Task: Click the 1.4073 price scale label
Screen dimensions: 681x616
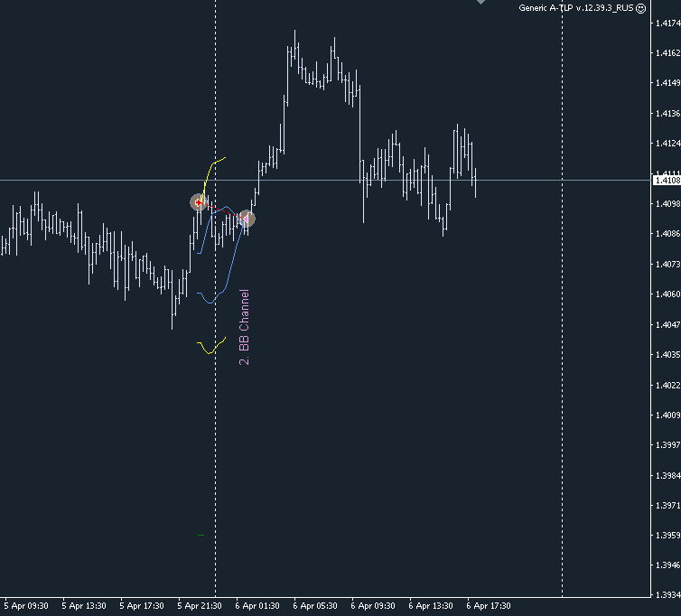Action: coord(668,264)
